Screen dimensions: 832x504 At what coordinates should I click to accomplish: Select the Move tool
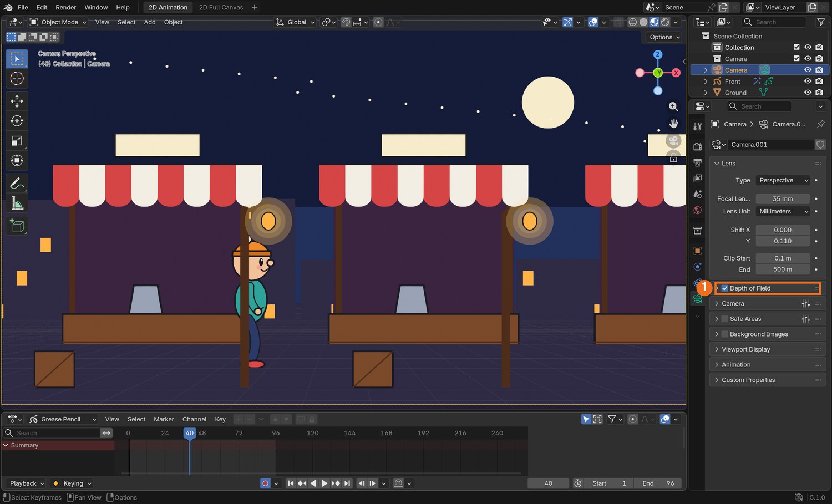coord(17,101)
